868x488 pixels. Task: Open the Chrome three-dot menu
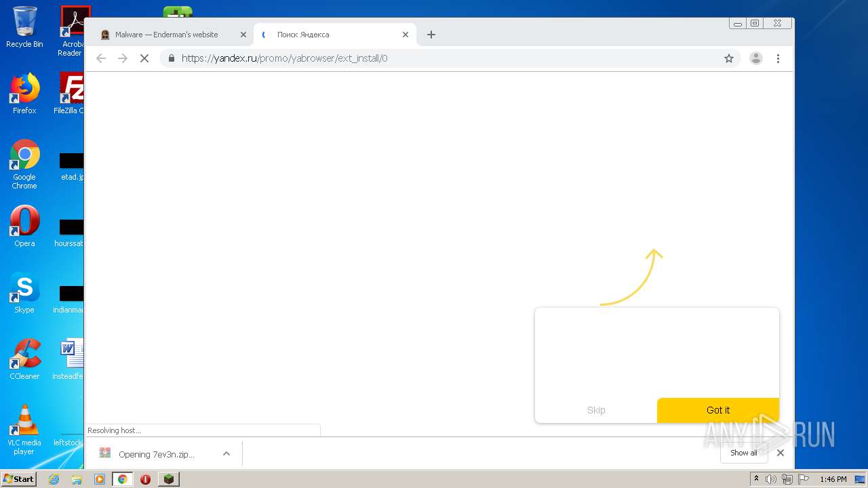(778, 58)
